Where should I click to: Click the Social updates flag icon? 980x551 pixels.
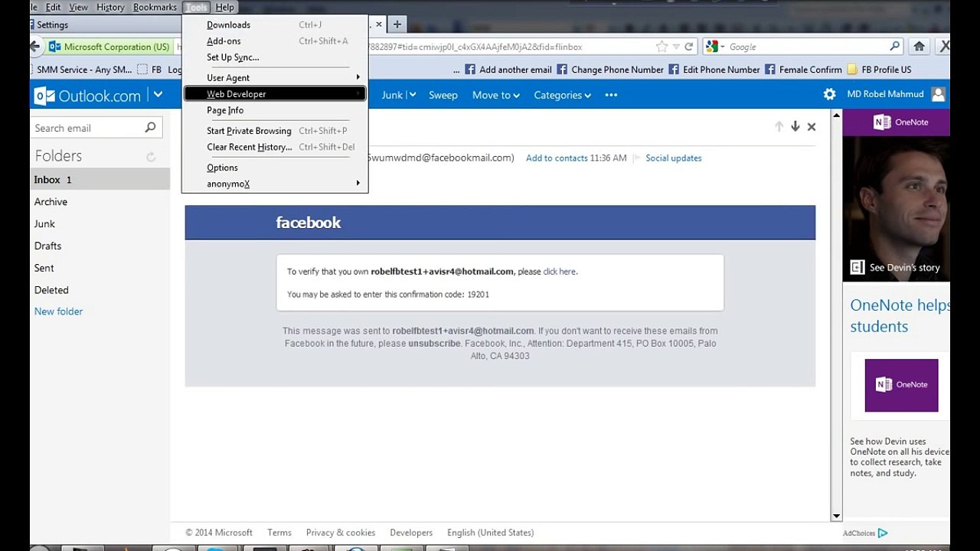tap(636, 158)
